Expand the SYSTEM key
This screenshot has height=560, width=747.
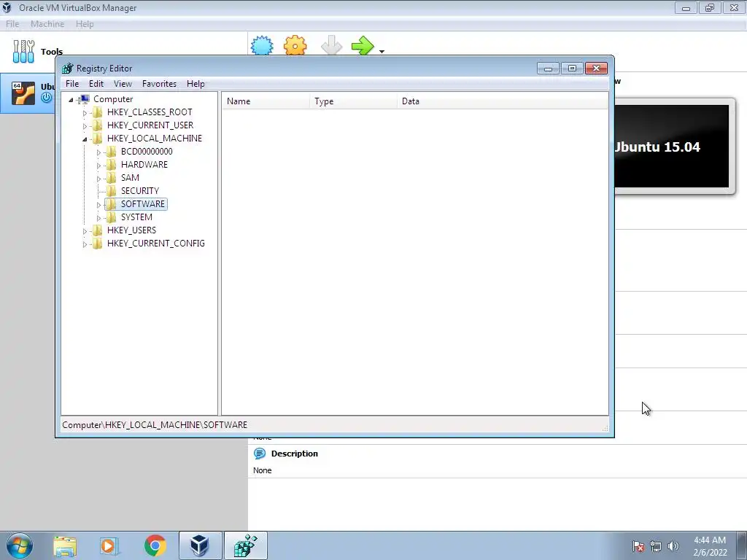98,217
